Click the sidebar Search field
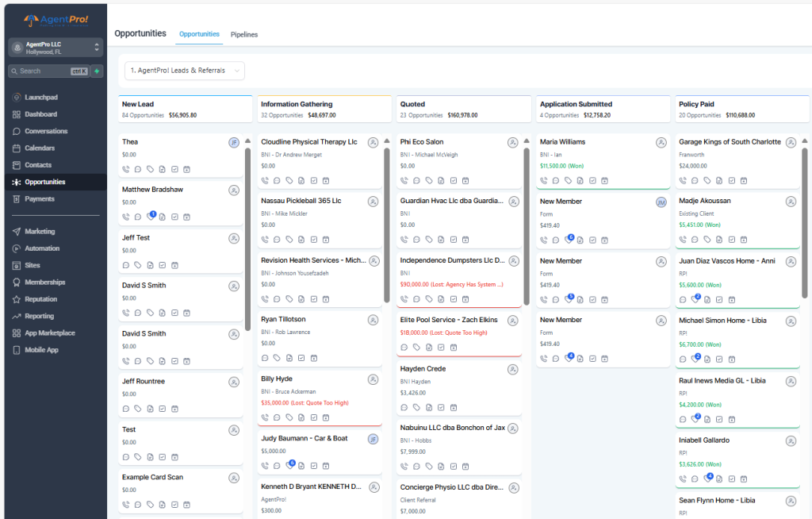This screenshot has height=519, width=812. (x=48, y=71)
